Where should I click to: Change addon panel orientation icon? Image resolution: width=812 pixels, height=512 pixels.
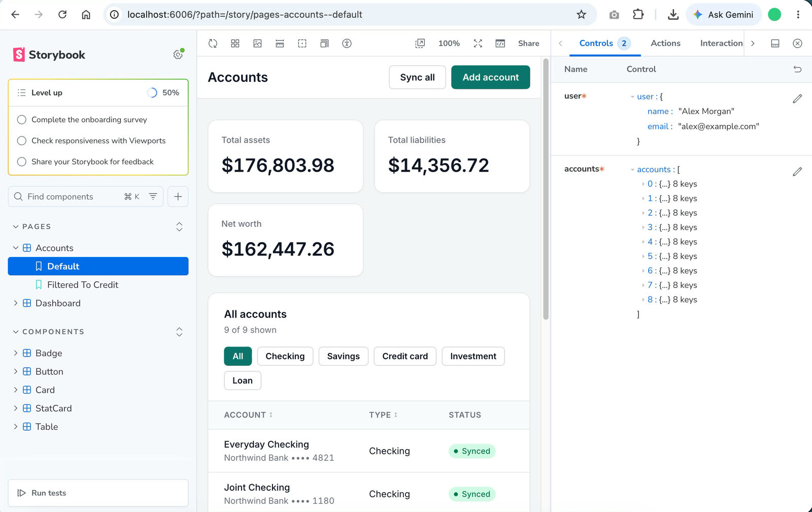point(775,44)
